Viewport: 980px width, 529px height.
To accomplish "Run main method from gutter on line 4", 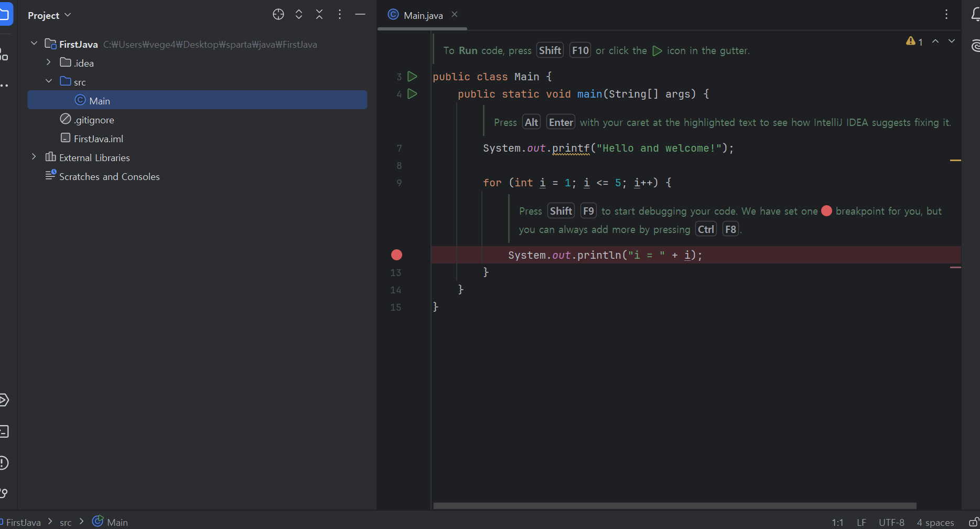I will click(x=413, y=94).
